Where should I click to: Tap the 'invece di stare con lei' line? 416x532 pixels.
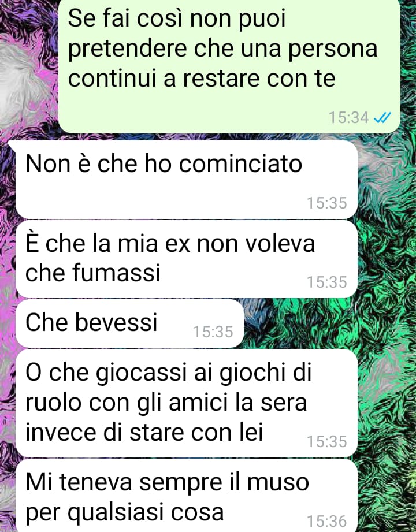[144, 433]
